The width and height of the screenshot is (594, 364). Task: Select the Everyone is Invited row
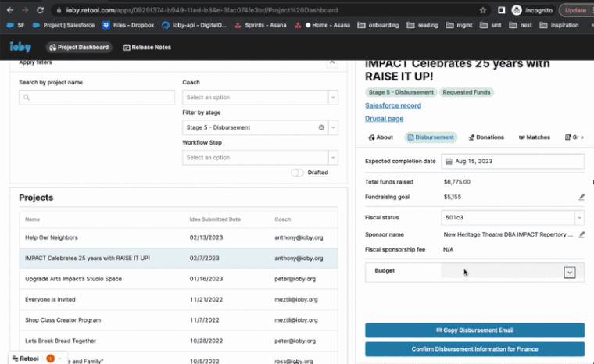[178, 300]
